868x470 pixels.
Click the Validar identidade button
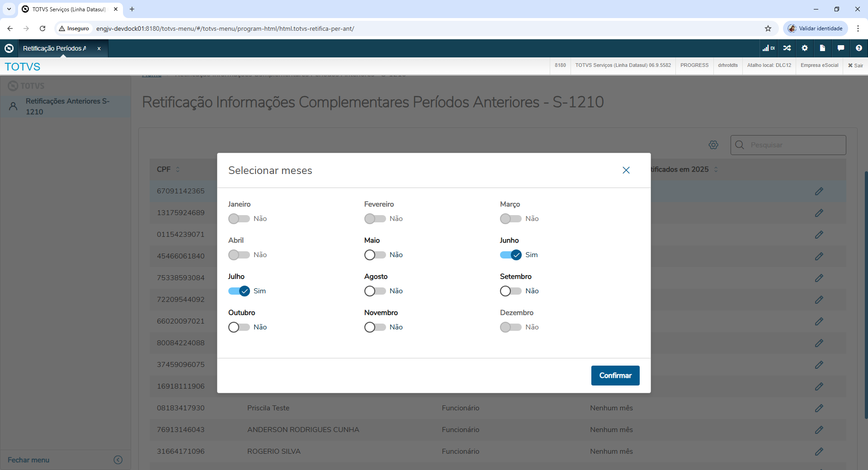(x=816, y=28)
